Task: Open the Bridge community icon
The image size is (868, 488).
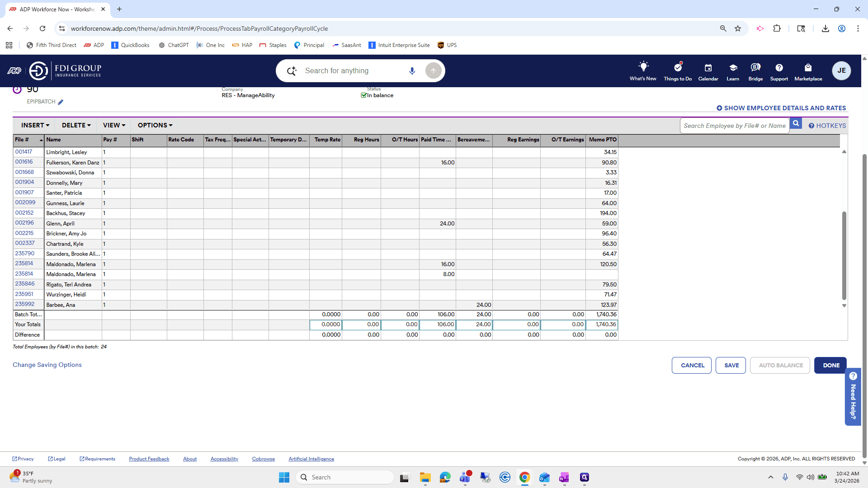Action: (755, 67)
